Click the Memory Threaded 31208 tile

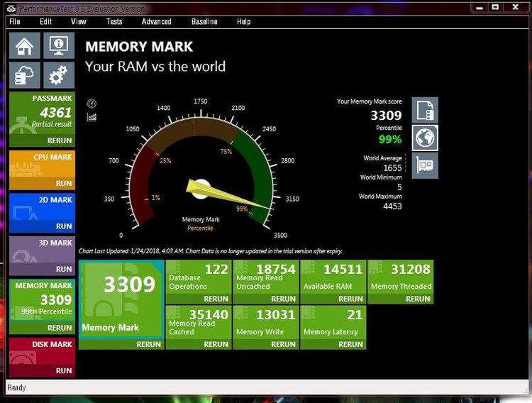[401, 277]
